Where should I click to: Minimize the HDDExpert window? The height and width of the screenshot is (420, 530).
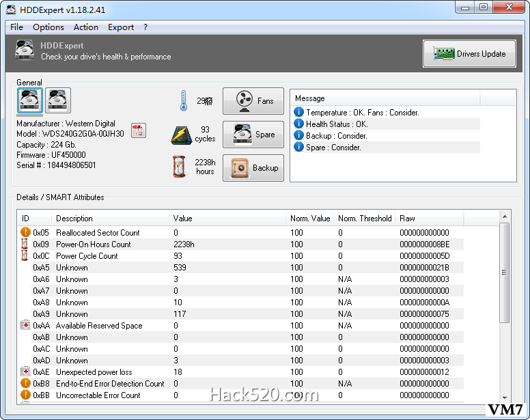tap(465, 8)
